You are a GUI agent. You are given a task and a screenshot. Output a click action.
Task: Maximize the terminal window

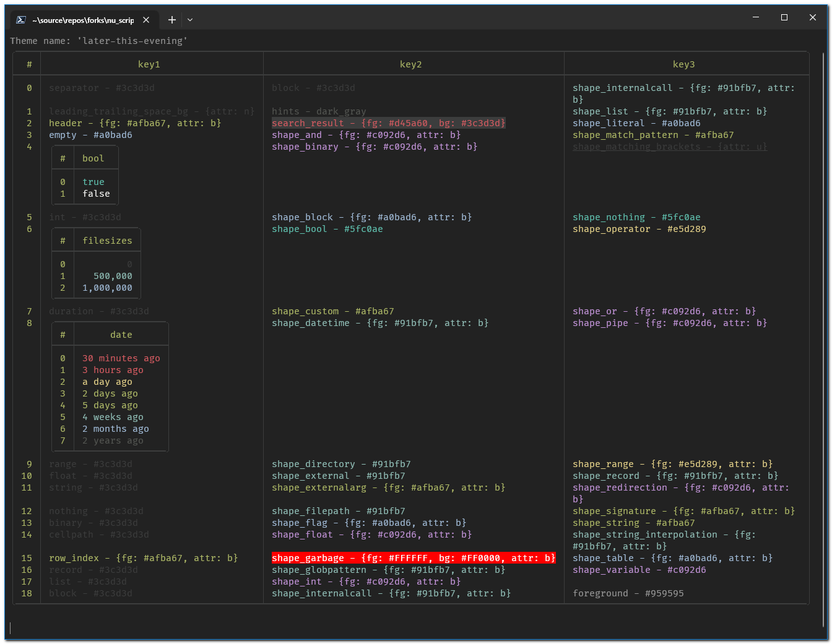[784, 17]
